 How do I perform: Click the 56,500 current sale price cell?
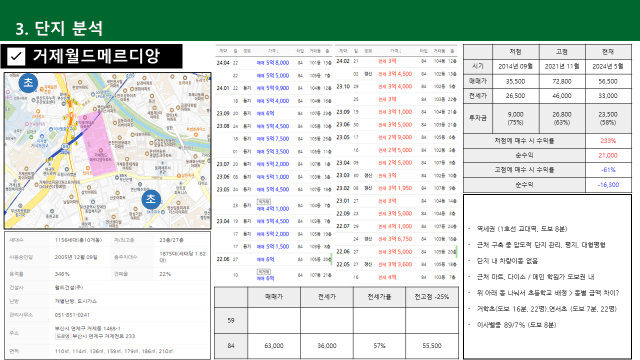(x=608, y=81)
